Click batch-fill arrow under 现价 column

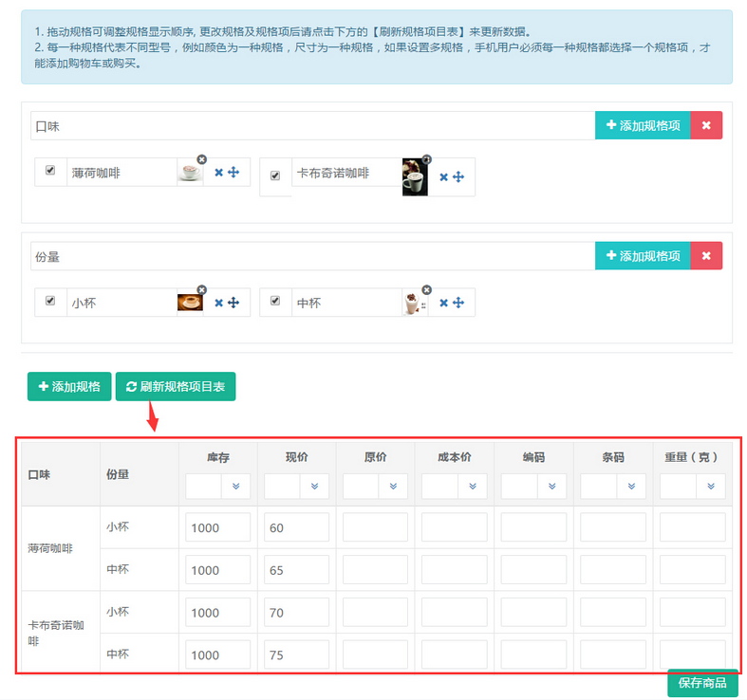314,487
